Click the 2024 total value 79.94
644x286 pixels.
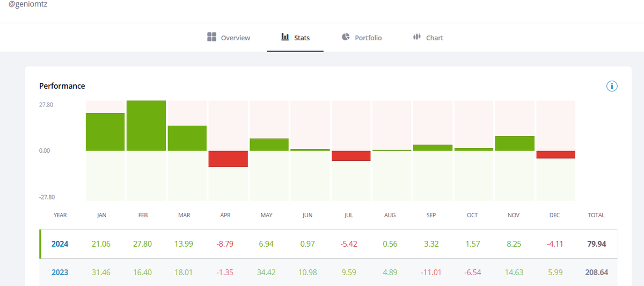pyautogui.click(x=596, y=244)
